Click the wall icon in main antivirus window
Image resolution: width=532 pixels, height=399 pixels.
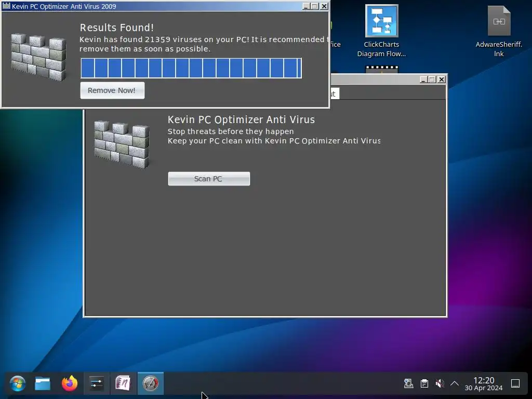122,144
